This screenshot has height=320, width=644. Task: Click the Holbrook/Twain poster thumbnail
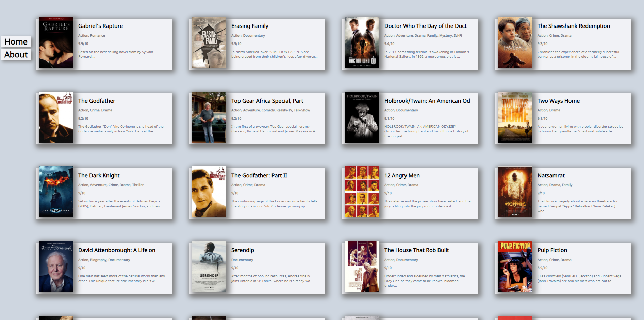(362, 117)
